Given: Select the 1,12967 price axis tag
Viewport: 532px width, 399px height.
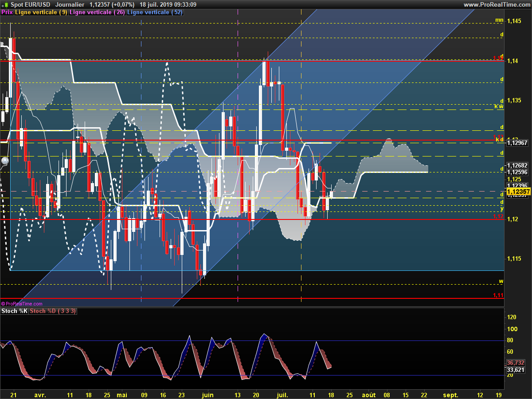Looking at the screenshot, I should [518, 143].
